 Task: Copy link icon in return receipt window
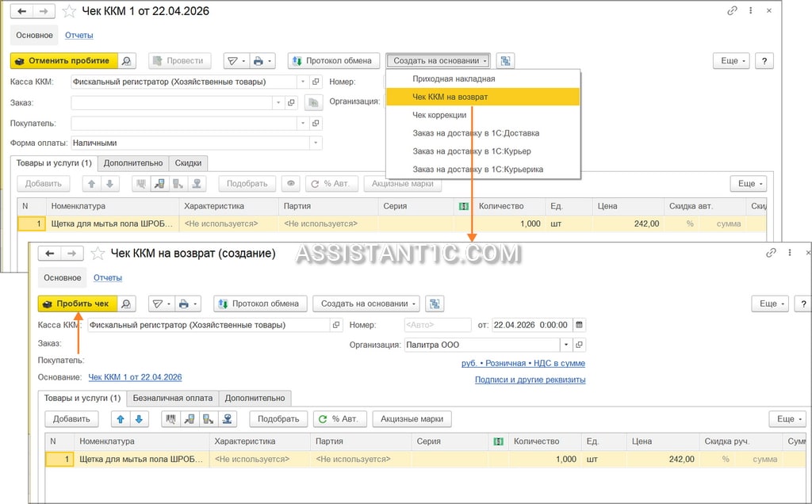click(x=771, y=253)
